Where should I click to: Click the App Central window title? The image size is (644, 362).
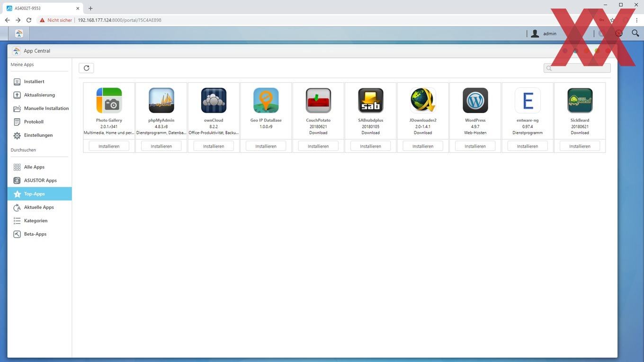pos(37,51)
